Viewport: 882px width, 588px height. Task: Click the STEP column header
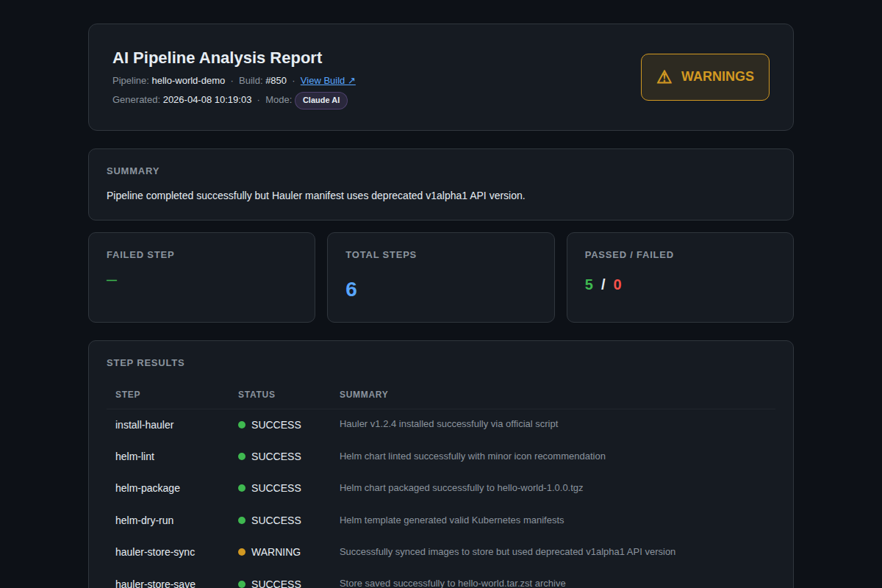(128, 395)
